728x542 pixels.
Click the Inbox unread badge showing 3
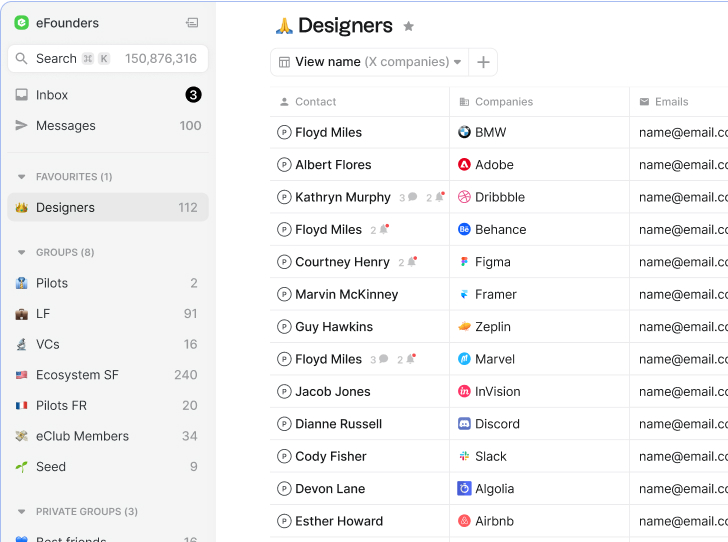pyautogui.click(x=193, y=95)
